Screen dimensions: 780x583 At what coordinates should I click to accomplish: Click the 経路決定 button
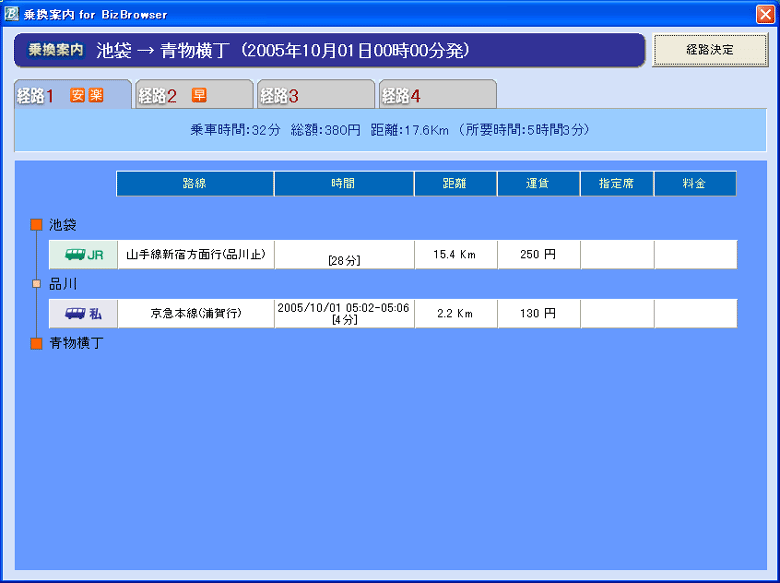[x=710, y=50]
